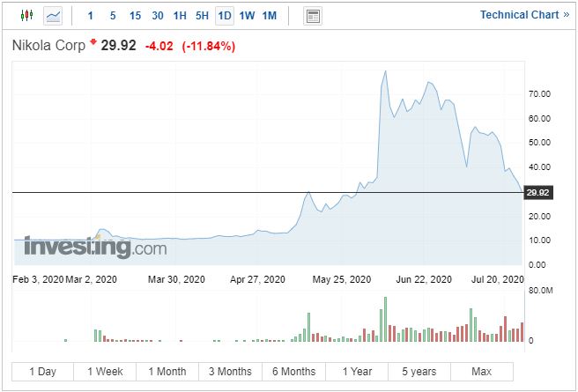Screen dimensions: 578x392
Task: Show the Max range
Action: point(482,372)
